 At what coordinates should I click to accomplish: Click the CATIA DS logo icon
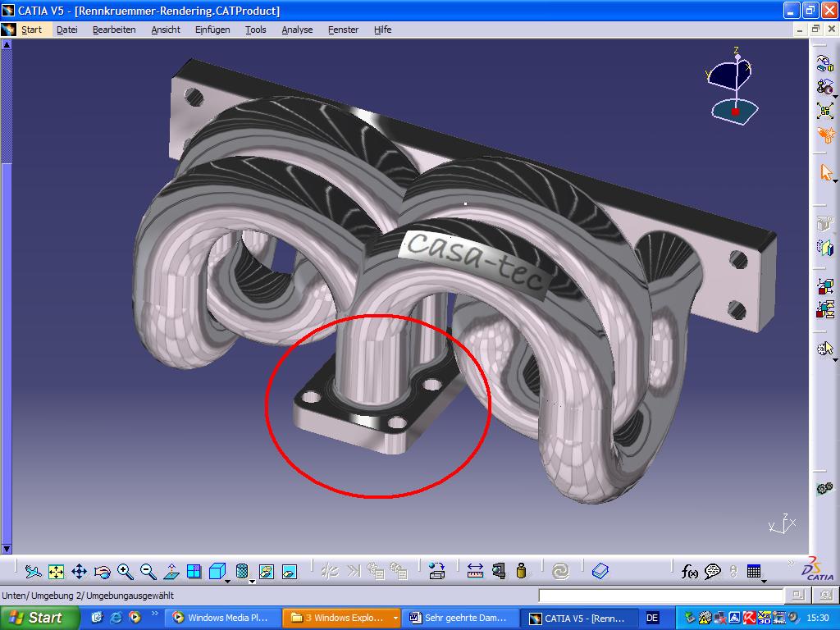pos(819,569)
